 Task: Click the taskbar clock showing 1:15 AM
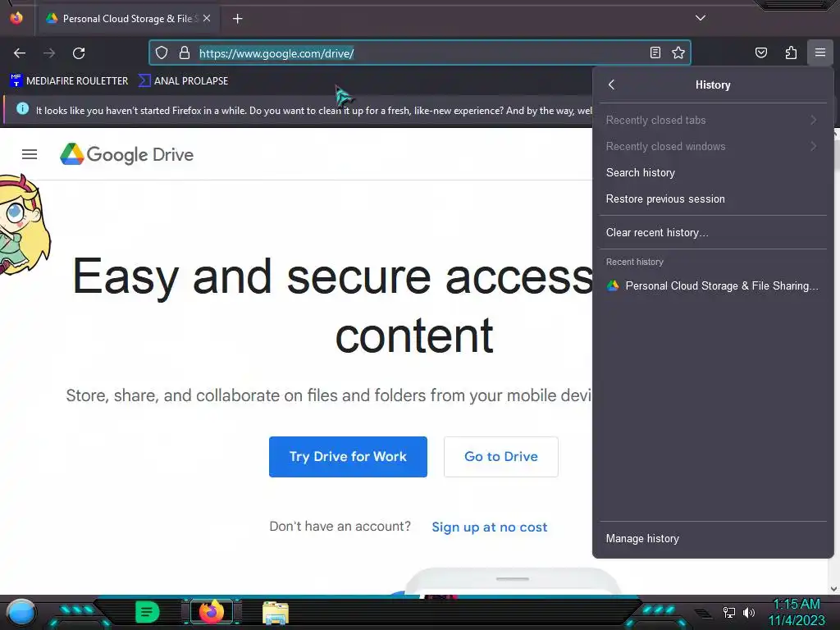[796, 612]
